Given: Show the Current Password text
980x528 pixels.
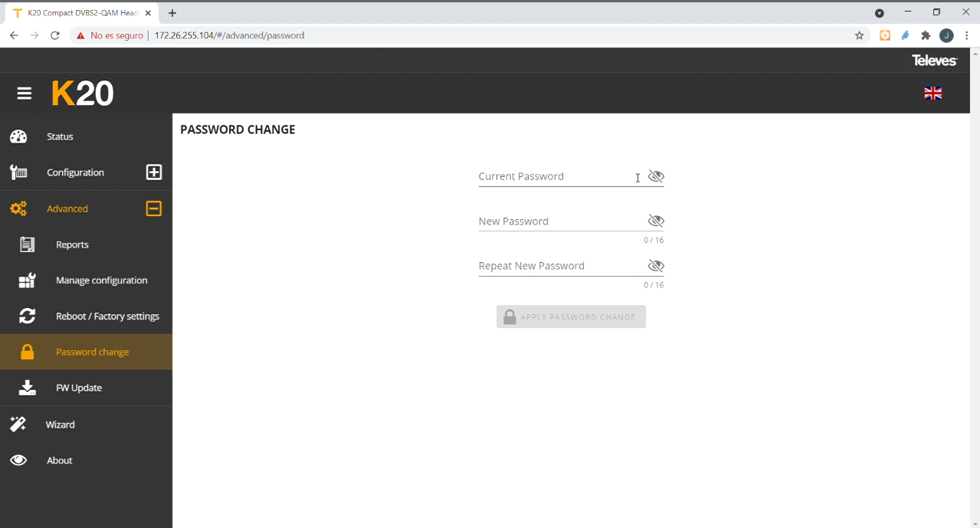Looking at the screenshot, I should coord(655,176).
